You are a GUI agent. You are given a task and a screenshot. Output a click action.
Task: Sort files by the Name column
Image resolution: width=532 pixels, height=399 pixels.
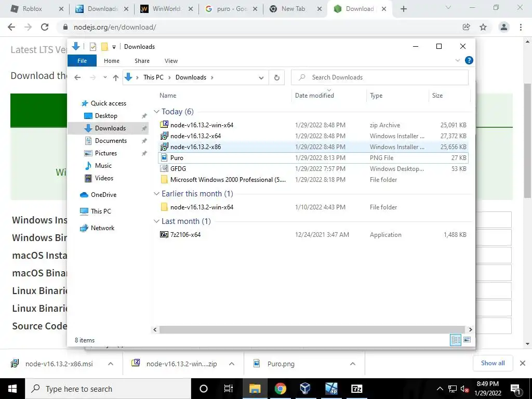point(168,96)
